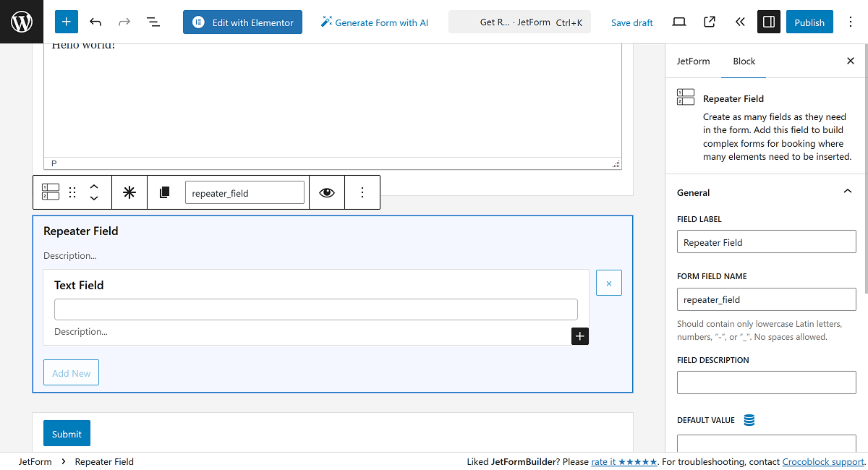
Task: Click Generate Form with AI
Action: pyautogui.click(x=375, y=22)
